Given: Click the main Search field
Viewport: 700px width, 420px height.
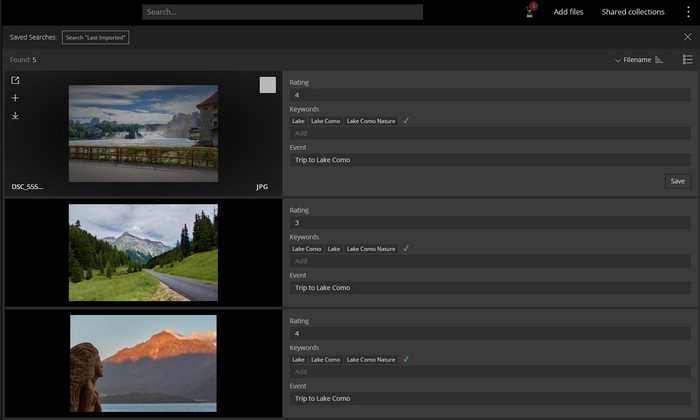Looking at the screenshot, I should coord(282,12).
